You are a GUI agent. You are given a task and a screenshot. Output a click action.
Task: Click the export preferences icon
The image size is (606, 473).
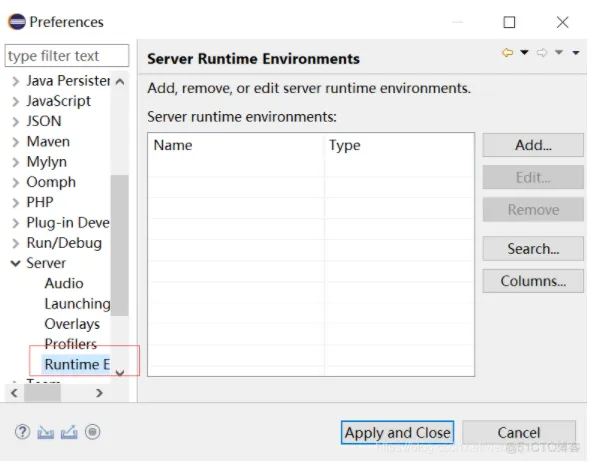[68, 432]
